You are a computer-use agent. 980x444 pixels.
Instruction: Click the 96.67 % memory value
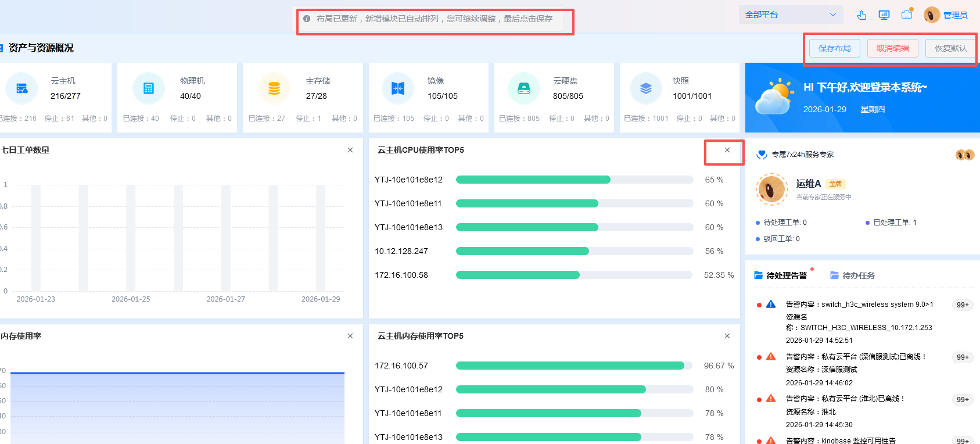[x=719, y=366]
